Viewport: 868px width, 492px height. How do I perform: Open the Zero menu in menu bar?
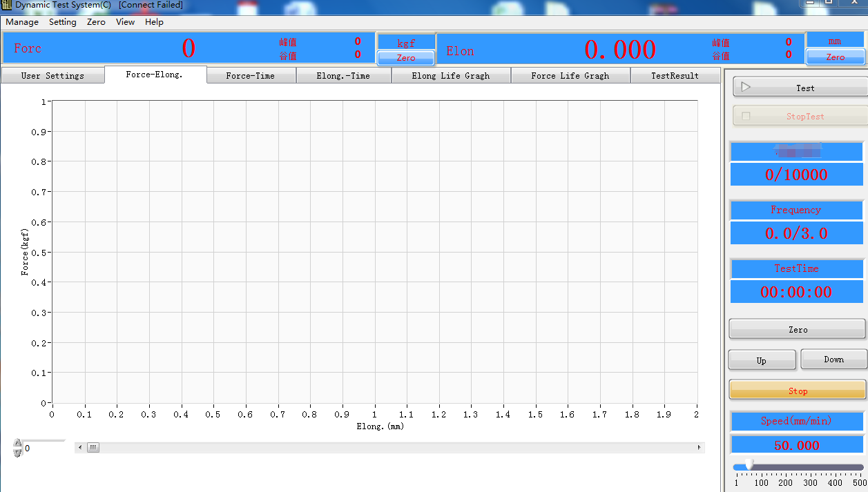tap(96, 22)
